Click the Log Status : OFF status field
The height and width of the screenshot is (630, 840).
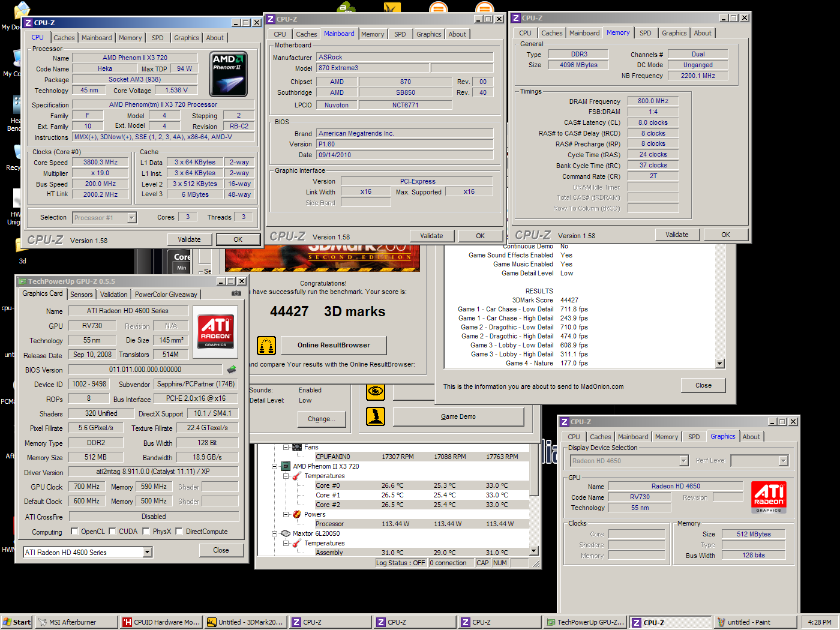(401, 563)
